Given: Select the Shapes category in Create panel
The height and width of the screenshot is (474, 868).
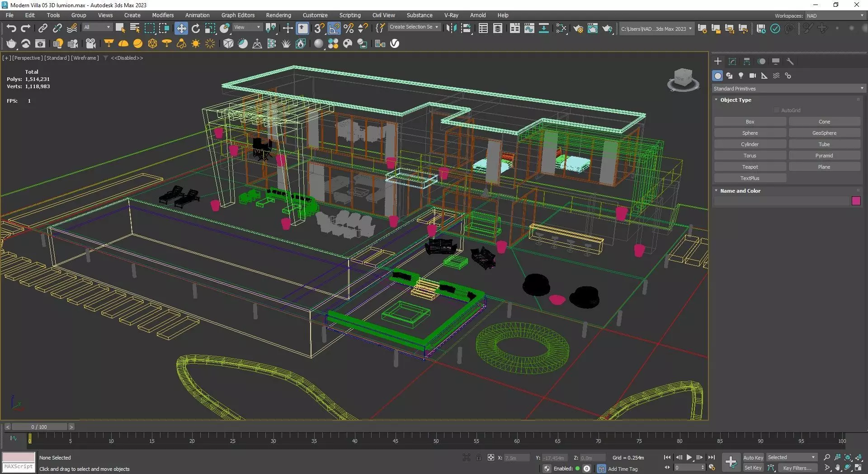Looking at the screenshot, I should tap(729, 76).
